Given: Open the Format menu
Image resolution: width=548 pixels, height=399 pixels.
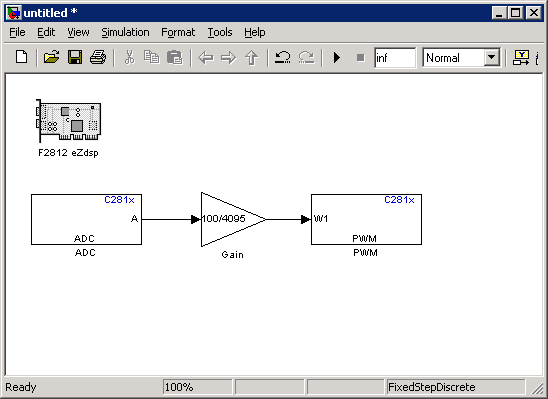Looking at the screenshot, I should click(x=178, y=32).
